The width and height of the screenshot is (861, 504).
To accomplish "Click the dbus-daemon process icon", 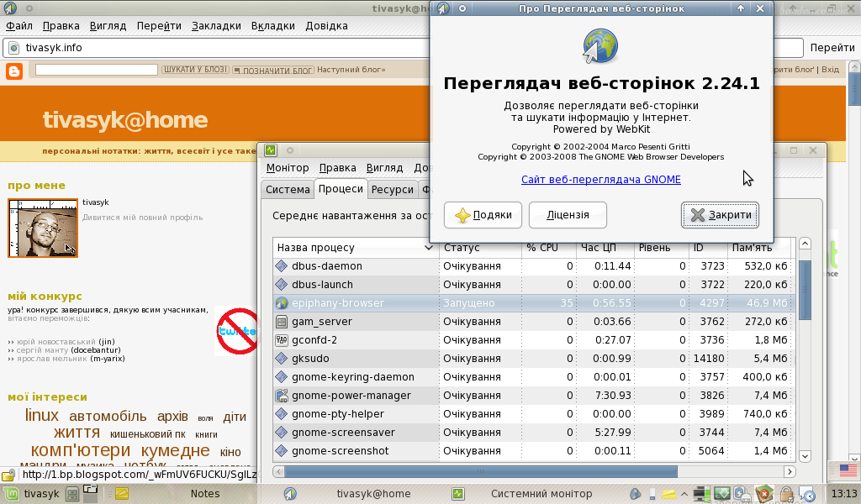I will pyautogui.click(x=282, y=266).
